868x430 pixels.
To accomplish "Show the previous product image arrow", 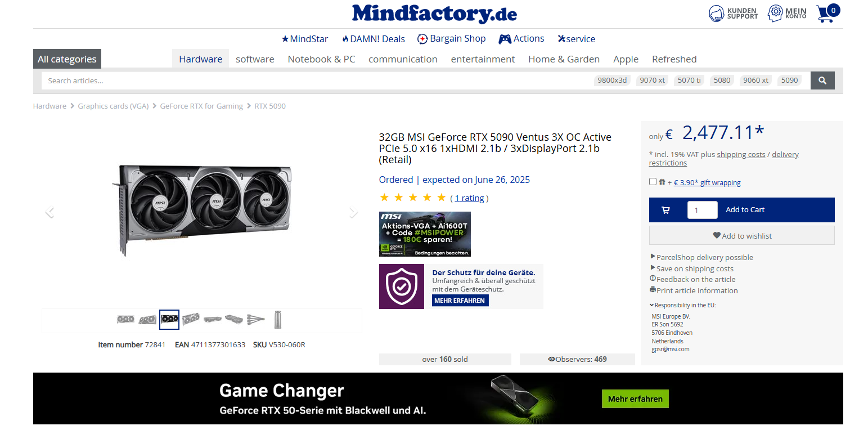I will [50, 212].
